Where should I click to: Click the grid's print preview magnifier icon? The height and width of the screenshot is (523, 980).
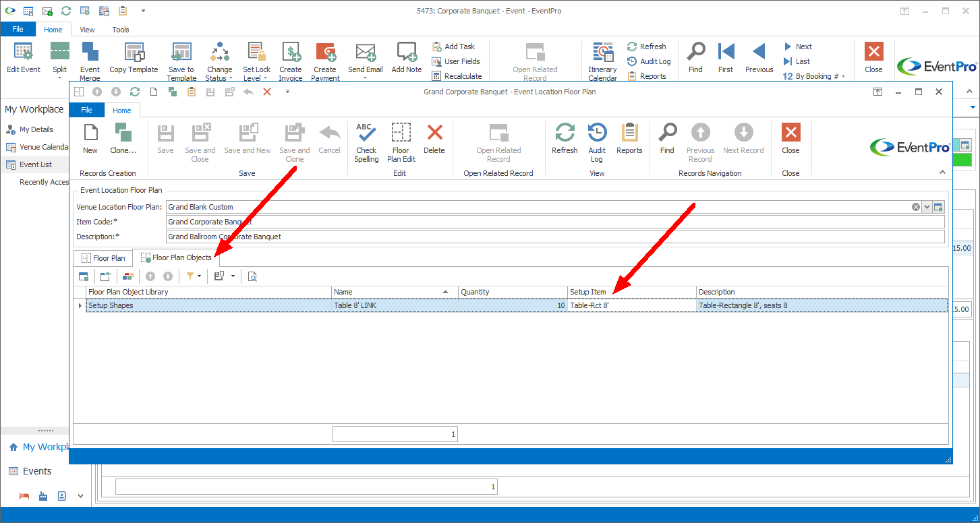252,276
